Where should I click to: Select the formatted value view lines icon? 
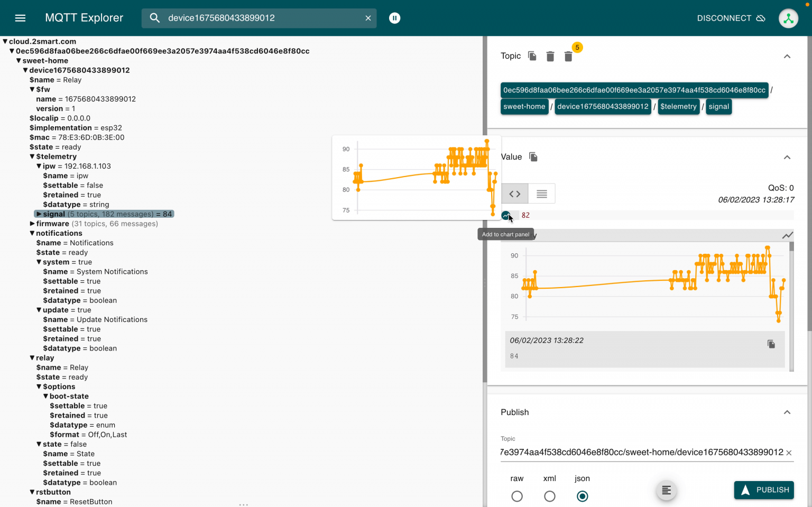coord(541,193)
